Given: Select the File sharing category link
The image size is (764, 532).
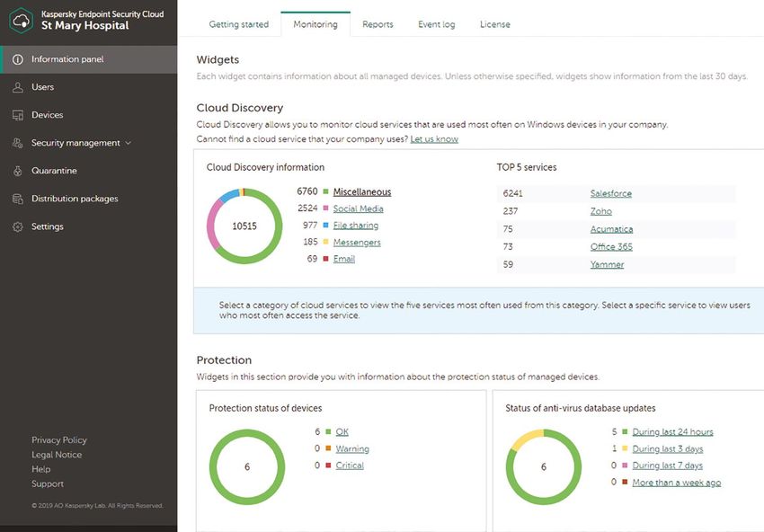Looking at the screenshot, I should [x=356, y=226].
